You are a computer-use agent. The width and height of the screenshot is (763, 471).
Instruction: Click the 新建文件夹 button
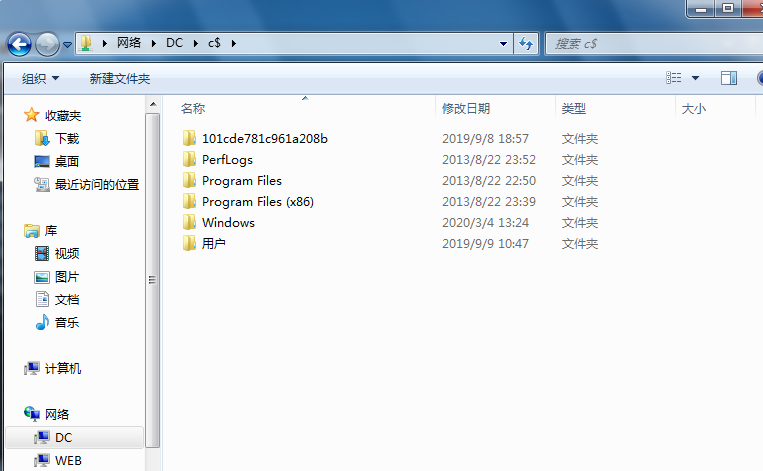(x=119, y=78)
